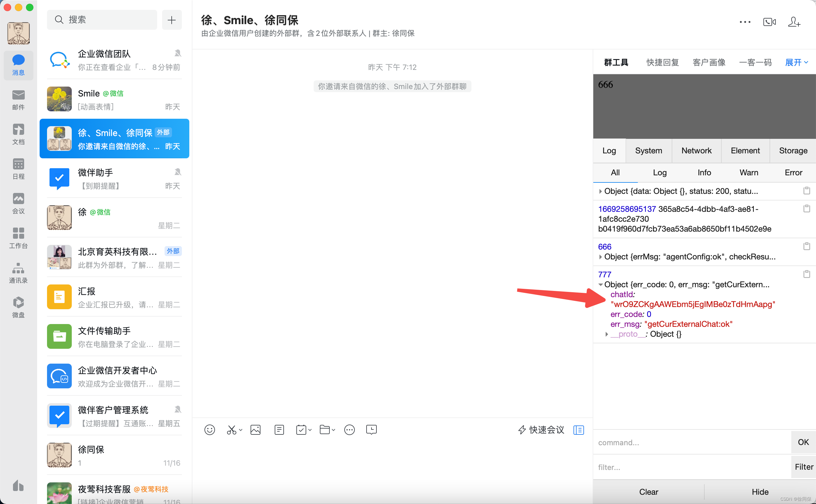Click the plus button next to search
Screen dimensions: 816x504
tap(172, 20)
